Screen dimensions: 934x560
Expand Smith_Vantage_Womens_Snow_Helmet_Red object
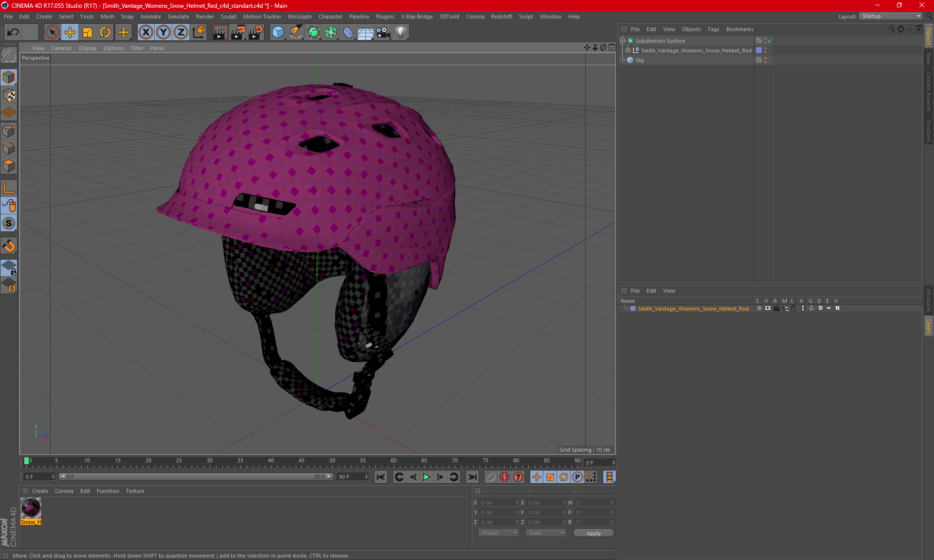coord(628,51)
